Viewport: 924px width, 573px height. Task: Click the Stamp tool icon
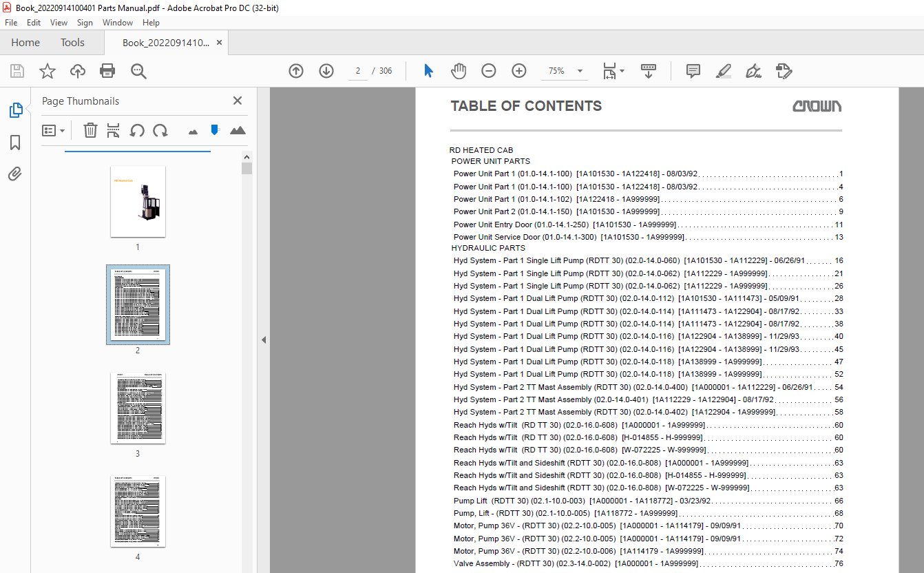pos(784,71)
